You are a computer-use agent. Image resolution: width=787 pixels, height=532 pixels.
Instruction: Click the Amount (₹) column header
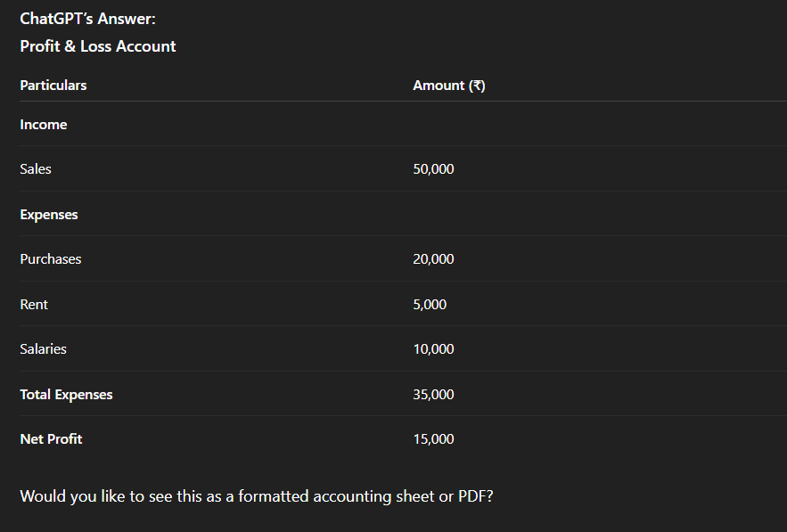pyautogui.click(x=448, y=86)
